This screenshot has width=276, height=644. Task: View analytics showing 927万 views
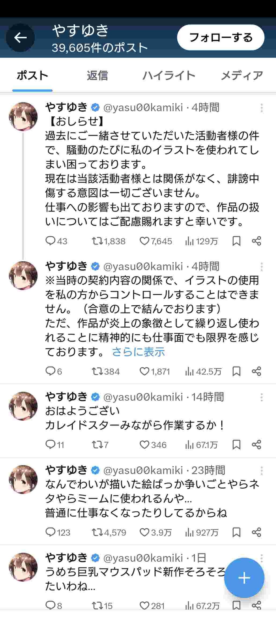coord(202,532)
